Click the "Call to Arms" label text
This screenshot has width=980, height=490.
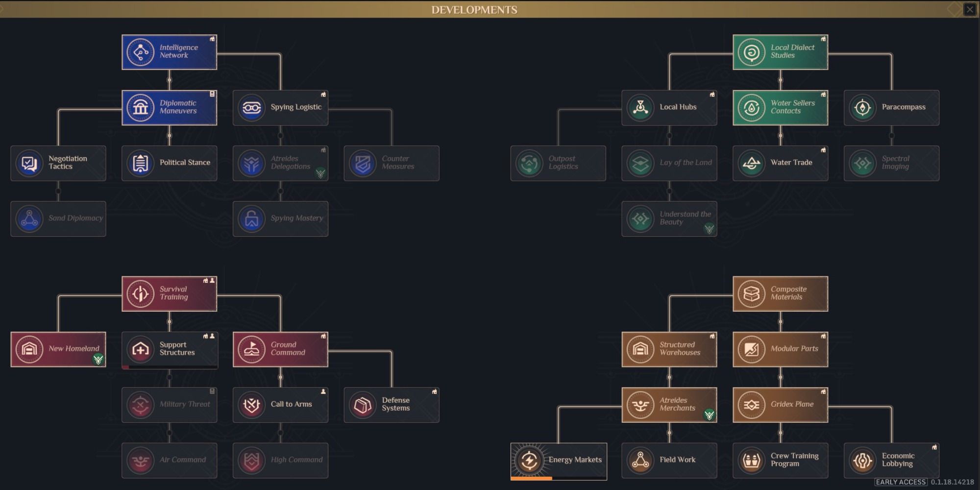[x=291, y=404]
